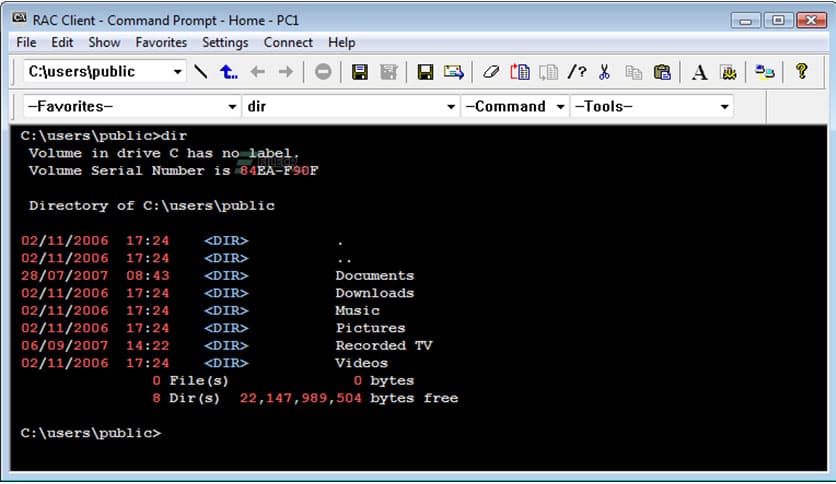Click the black floppy disk save icon
This screenshot has width=836, height=484.
point(425,71)
